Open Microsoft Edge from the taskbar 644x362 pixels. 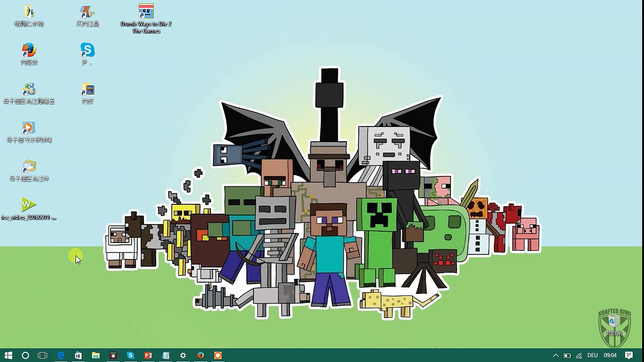pyautogui.click(x=61, y=355)
